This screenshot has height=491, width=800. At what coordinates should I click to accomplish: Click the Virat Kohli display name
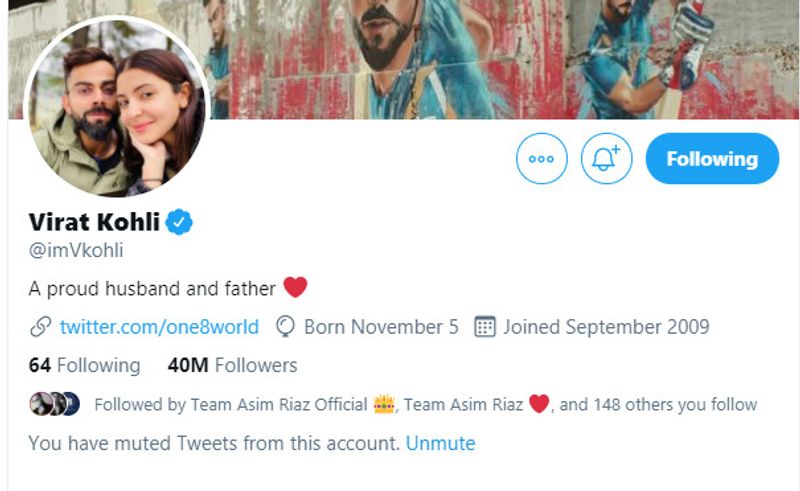click(x=94, y=222)
